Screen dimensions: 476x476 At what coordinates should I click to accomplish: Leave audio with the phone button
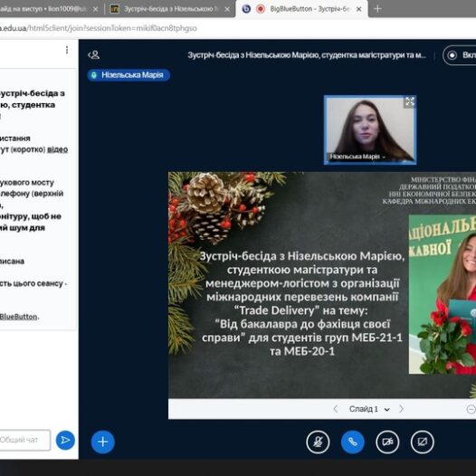(353, 442)
